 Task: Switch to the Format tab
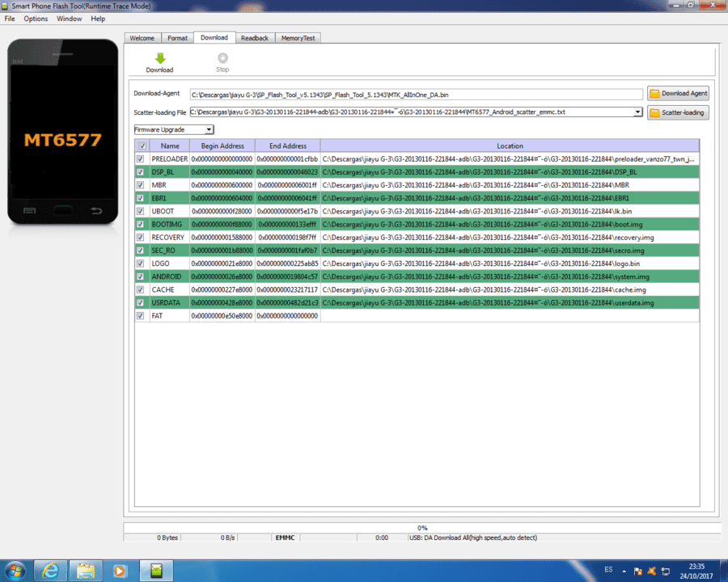[x=177, y=38]
